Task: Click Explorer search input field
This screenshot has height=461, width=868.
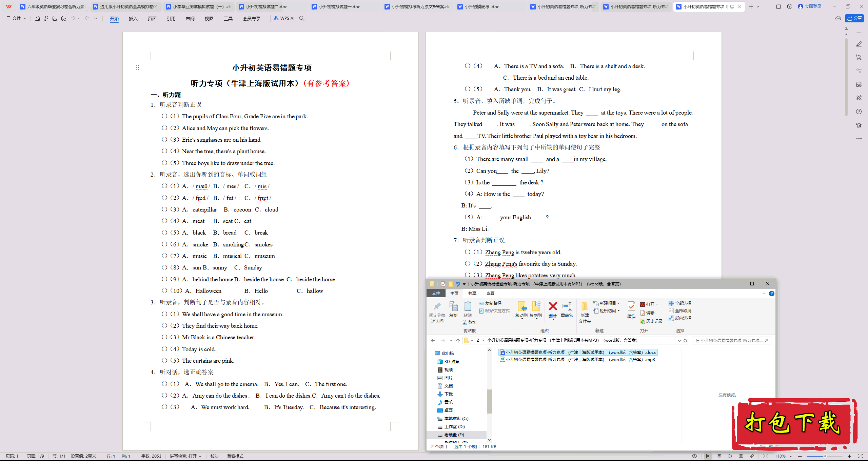Action: coord(731,341)
